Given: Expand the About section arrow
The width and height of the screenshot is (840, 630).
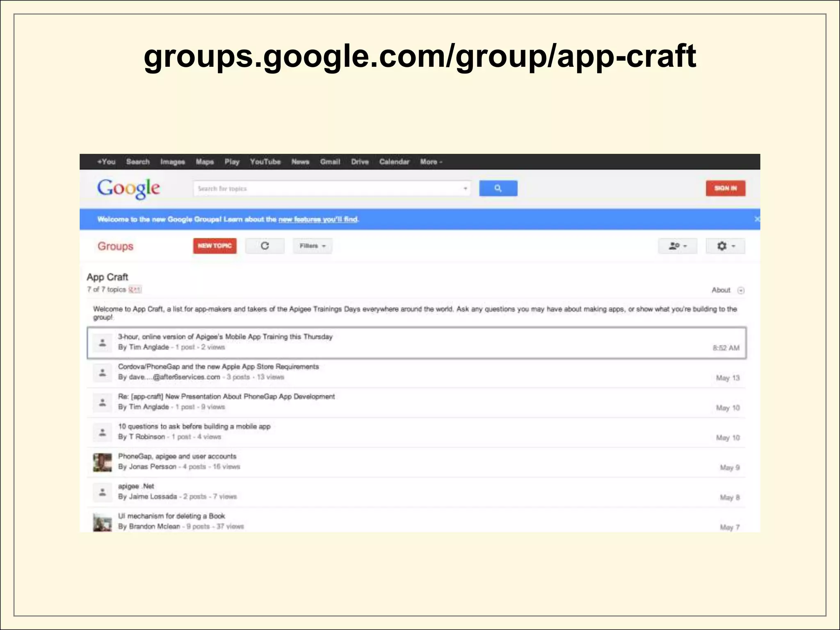Looking at the screenshot, I should click(x=741, y=290).
